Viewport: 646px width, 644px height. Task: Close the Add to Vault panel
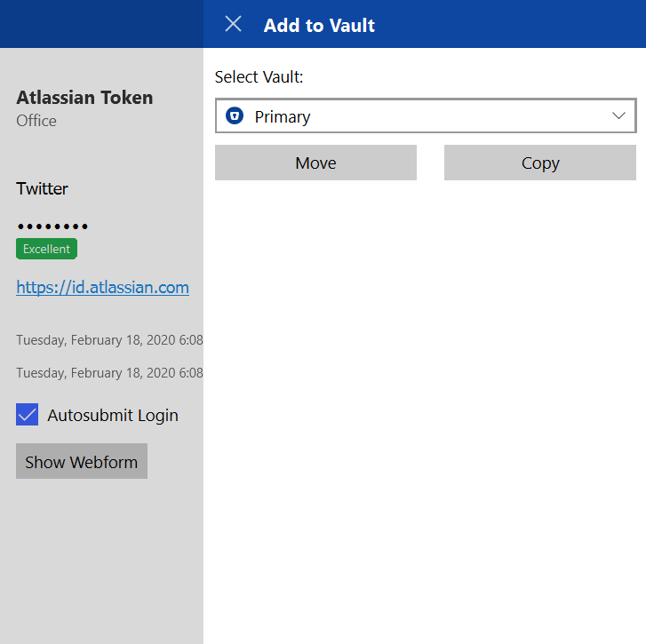point(233,24)
